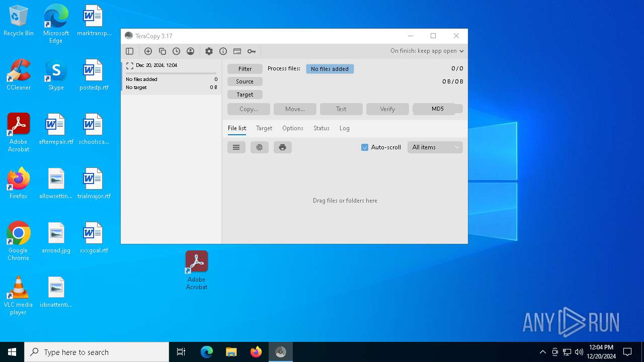Click the Source button

click(245, 81)
